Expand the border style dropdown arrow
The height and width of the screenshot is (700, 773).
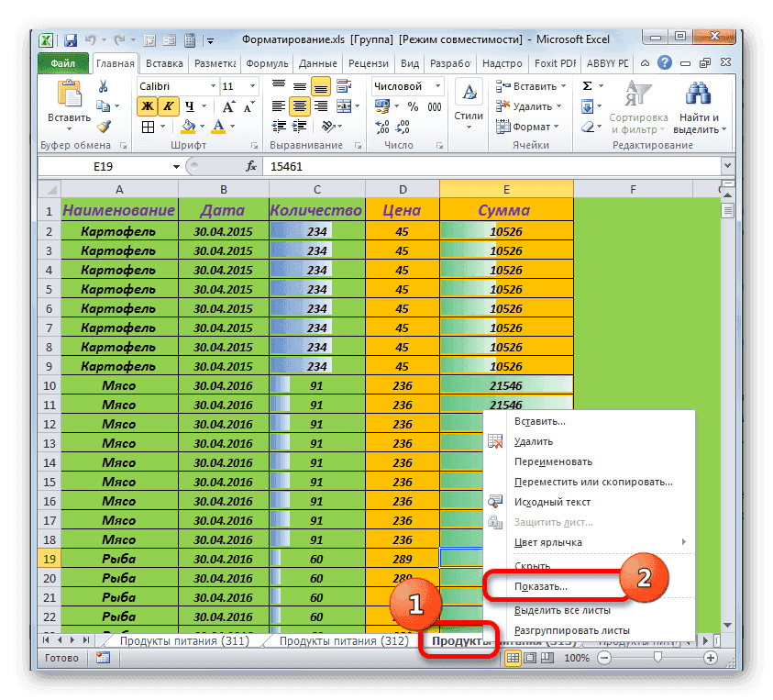pos(161,125)
